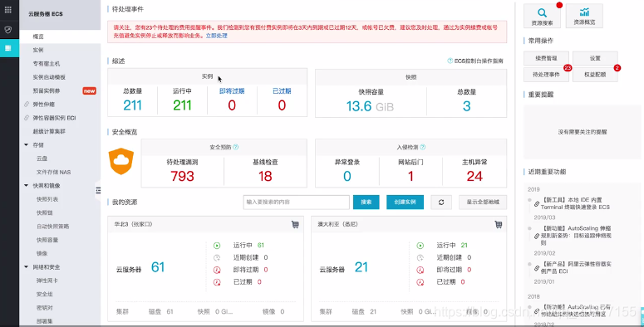The width and height of the screenshot is (644, 327).
Task: Open the products grid menu icon
Action: 7,10
